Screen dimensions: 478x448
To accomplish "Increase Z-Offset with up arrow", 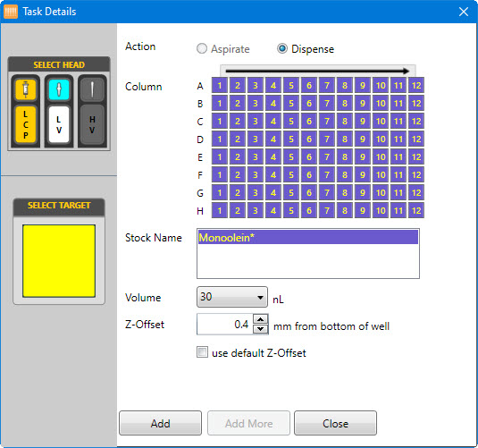I will click(260, 319).
